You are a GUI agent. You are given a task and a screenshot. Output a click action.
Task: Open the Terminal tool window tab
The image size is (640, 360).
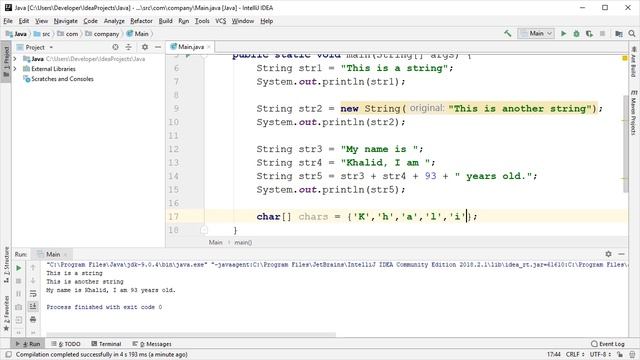pyautogui.click(x=106, y=344)
